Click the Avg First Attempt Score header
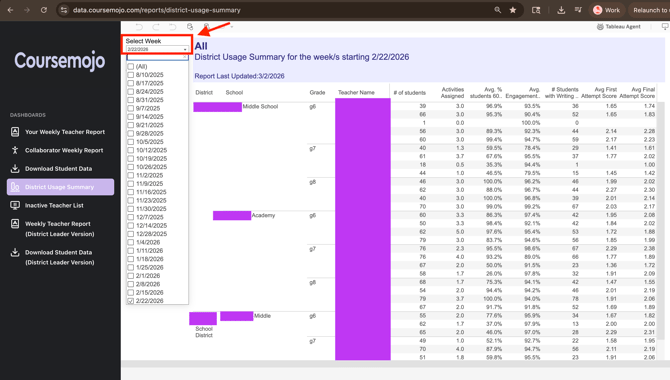Viewport: 670px width, 380px height. 599,92
